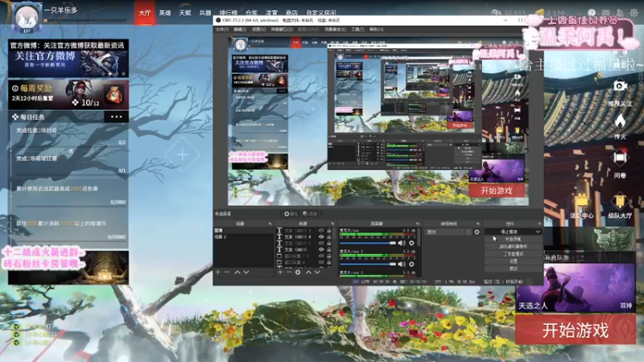This screenshot has height=362, width=644.
Task: Open OBS 工具(T) menu
Action: (x=357, y=30)
